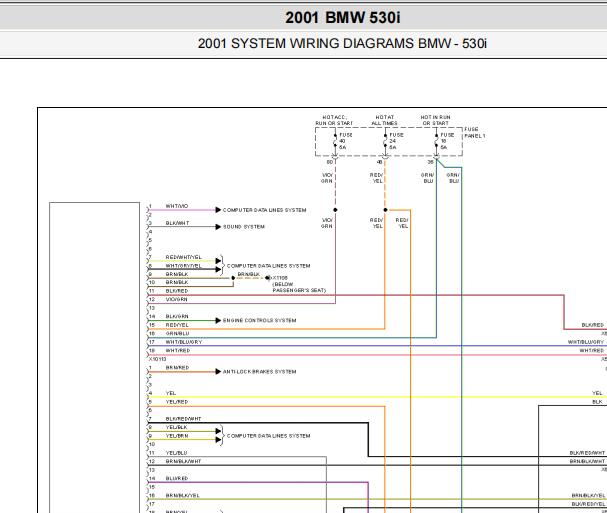Click the "RED/YEL" label beside connector pin 15

177,325
